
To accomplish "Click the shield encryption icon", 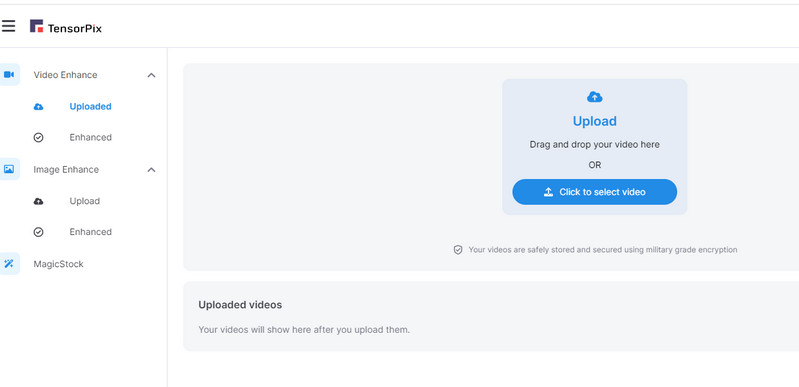I will tap(458, 250).
